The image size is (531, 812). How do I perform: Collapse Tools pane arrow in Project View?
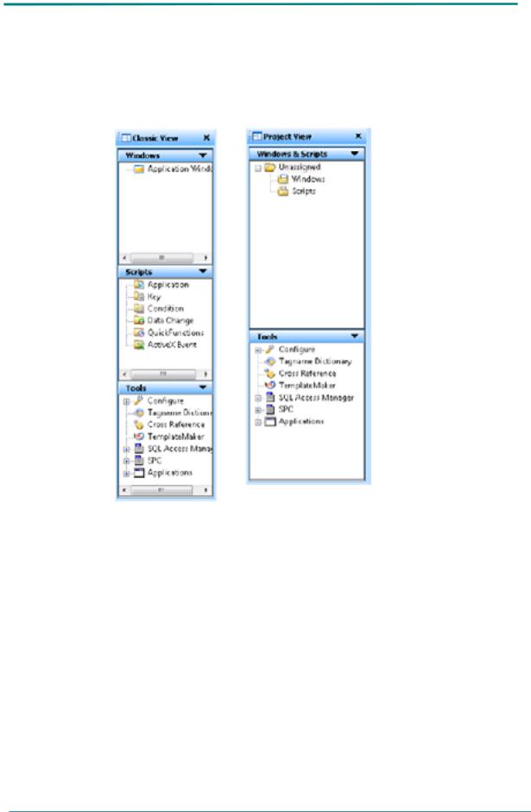click(354, 336)
